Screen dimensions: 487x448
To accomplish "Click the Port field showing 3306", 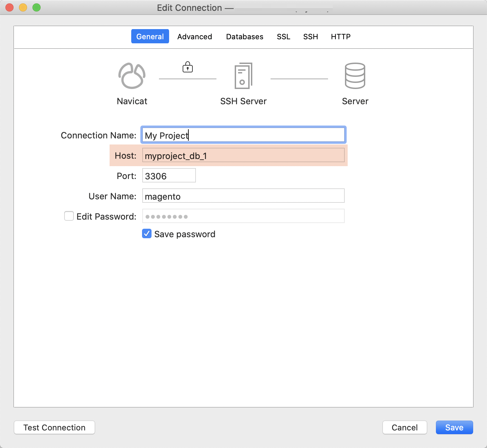I will point(169,176).
